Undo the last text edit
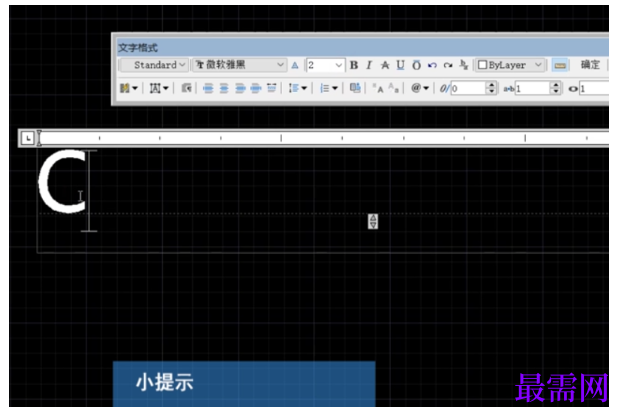Image resolution: width=627 pixels, height=419 pixels. 432,65
